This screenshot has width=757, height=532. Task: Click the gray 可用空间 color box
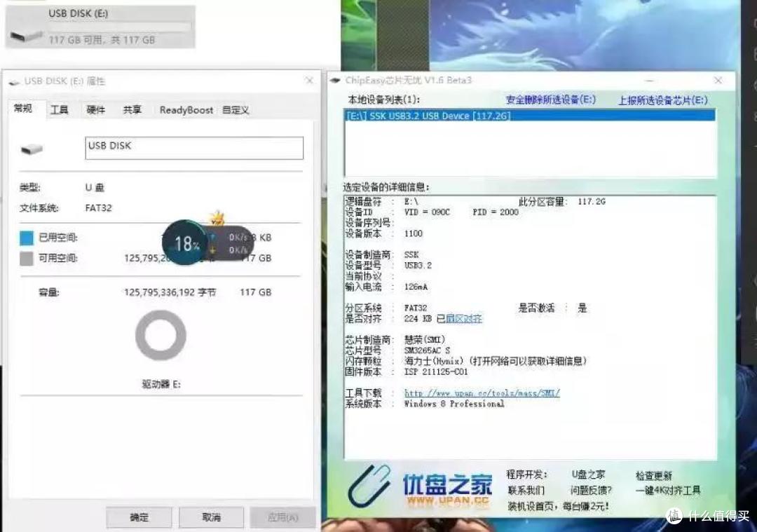pos(27,258)
